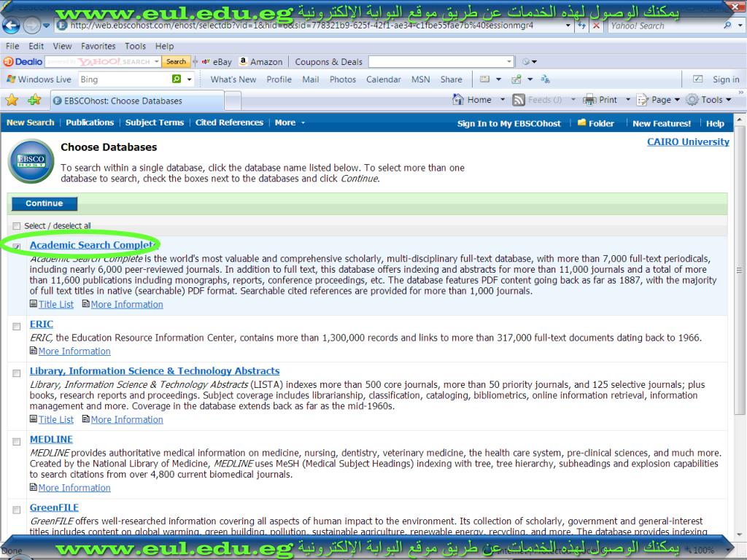Click the Print printer icon
The image size is (747, 560).
[x=589, y=100]
